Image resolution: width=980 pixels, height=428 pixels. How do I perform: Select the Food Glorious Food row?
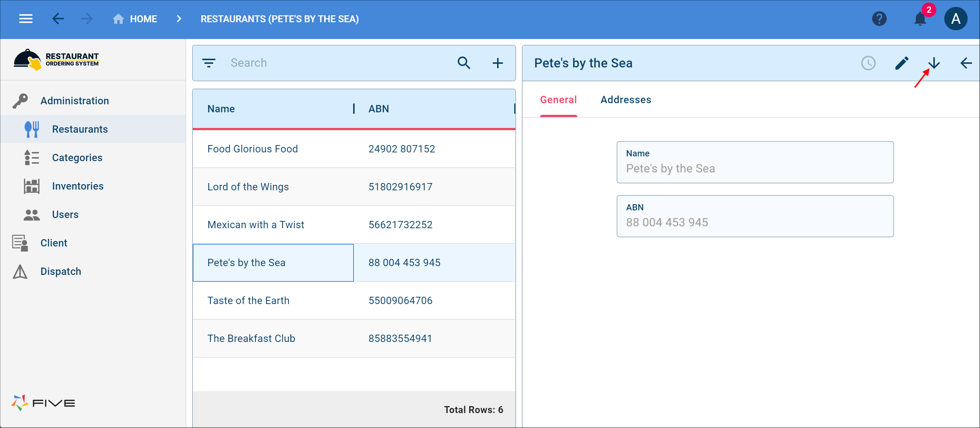[354, 149]
